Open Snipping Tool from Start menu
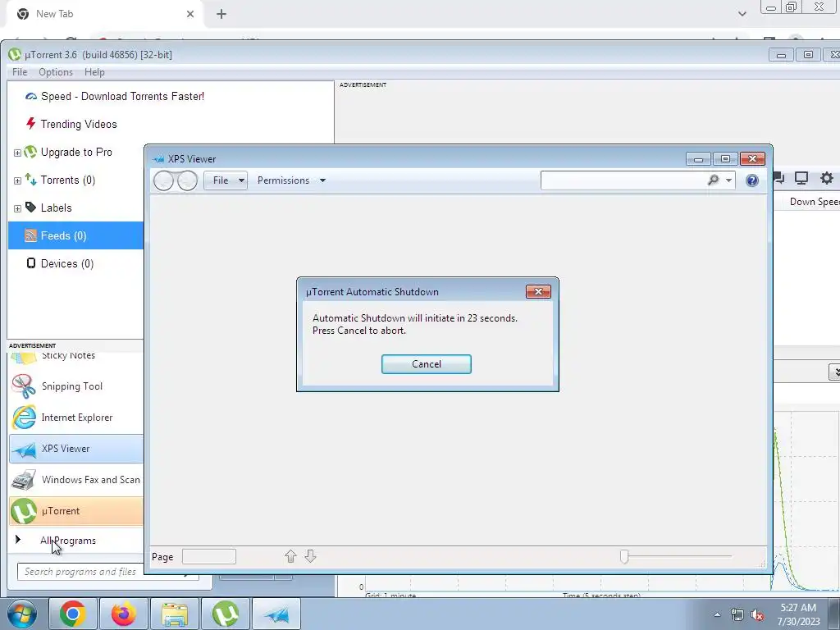 click(x=76, y=386)
